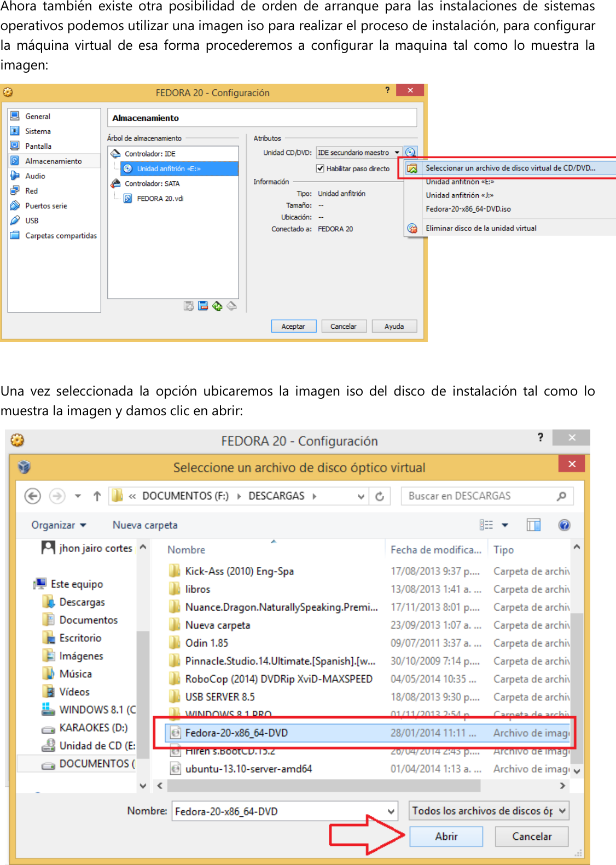Select KARAOKES (D:) drive
Screen dimensions: 616x865
click(x=85, y=728)
